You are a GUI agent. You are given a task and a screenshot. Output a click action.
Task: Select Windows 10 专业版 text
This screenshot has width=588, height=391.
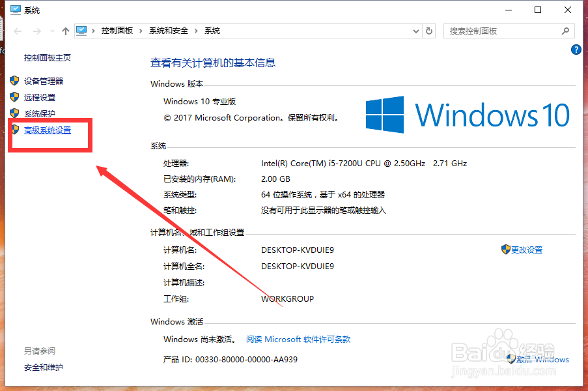[x=199, y=101]
